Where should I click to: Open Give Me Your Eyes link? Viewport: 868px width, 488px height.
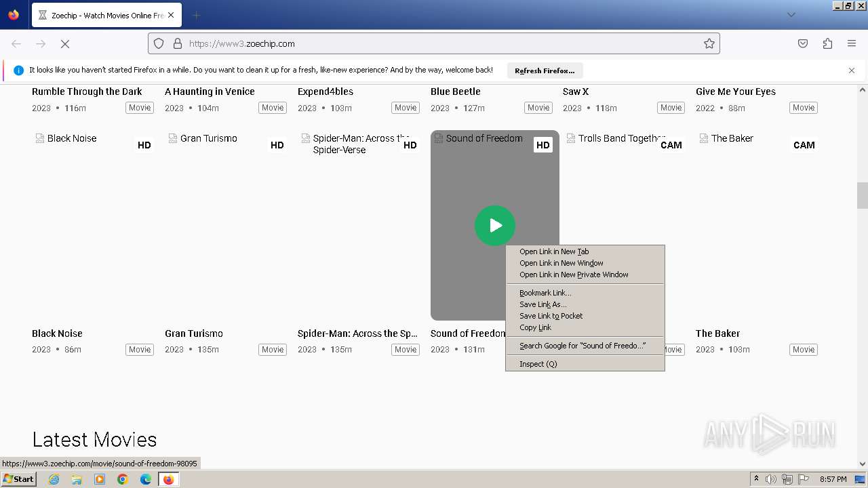(x=736, y=91)
